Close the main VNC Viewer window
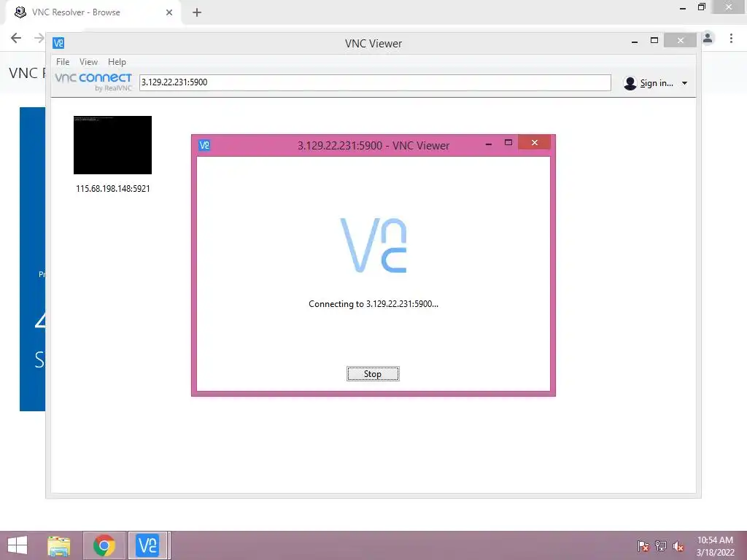The width and height of the screenshot is (747, 560). tap(681, 41)
